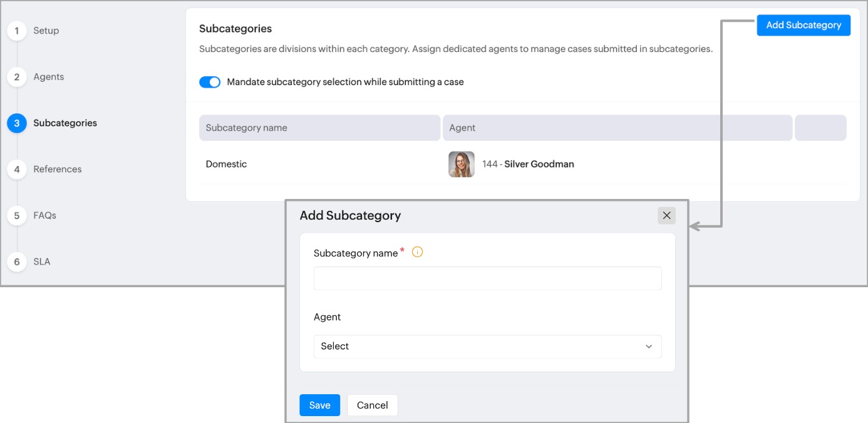This screenshot has width=868, height=423.
Task: Close the Add Subcategory dialog
Action: tap(666, 215)
